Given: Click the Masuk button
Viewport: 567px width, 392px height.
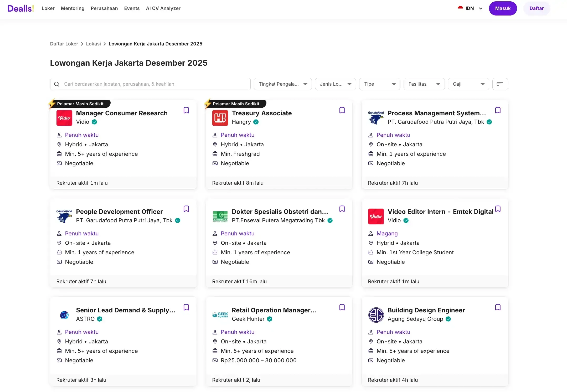Looking at the screenshot, I should [x=502, y=8].
